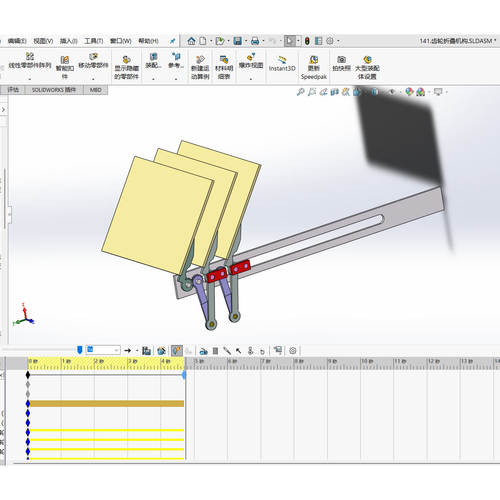Open View Settings monitor icon
Screen dimensions: 500x500
point(438,92)
